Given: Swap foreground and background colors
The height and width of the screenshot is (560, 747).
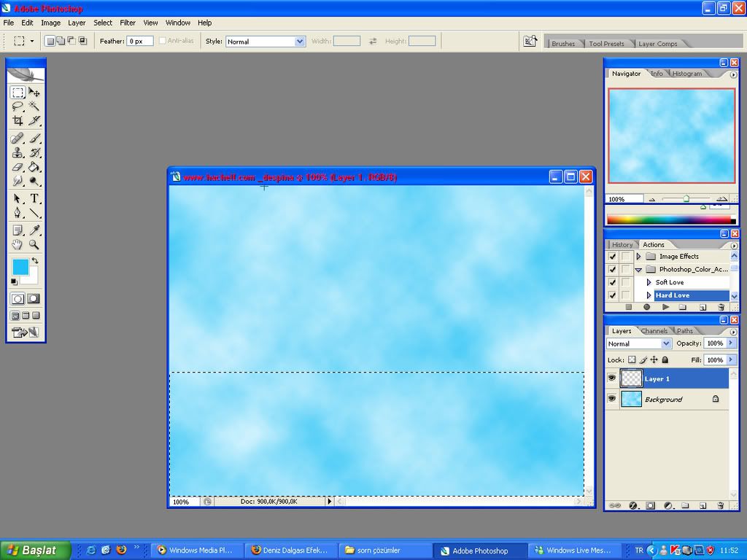Looking at the screenshot, I should point(35,261).
